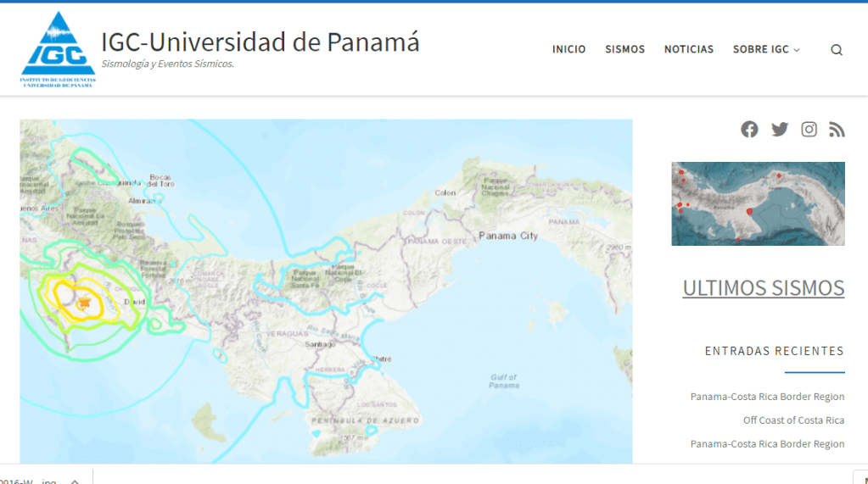Click the IGC-Universidad de Panamá title

coord(260,42)
